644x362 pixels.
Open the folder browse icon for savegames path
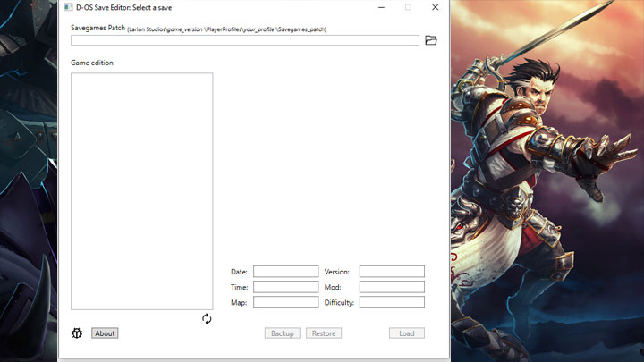click(430, 40)
